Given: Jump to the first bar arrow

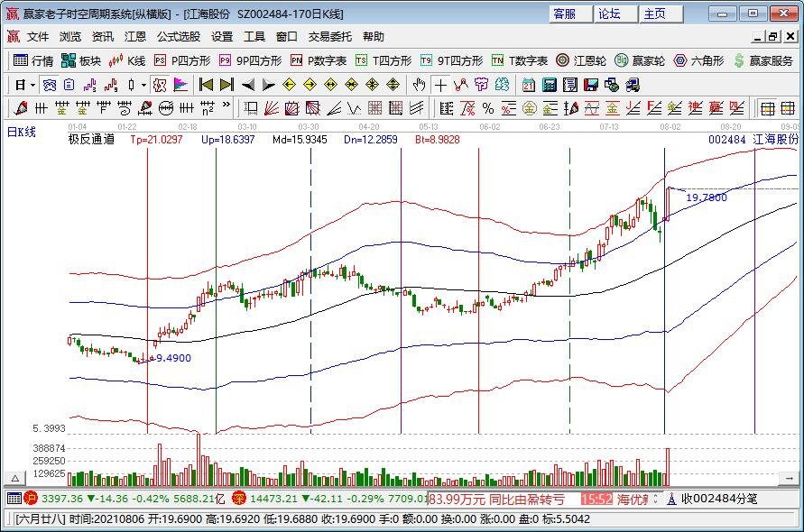Looking at the screenshot, I should 206,85.
